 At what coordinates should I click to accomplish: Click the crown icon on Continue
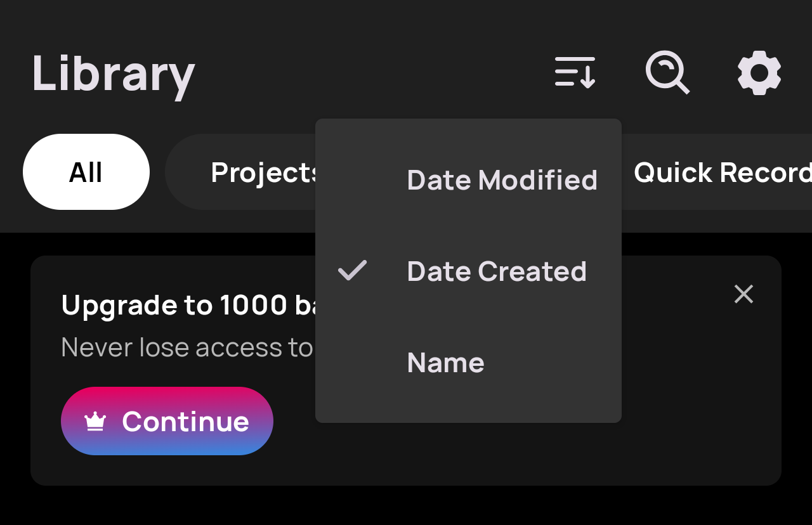click(95, 421)
